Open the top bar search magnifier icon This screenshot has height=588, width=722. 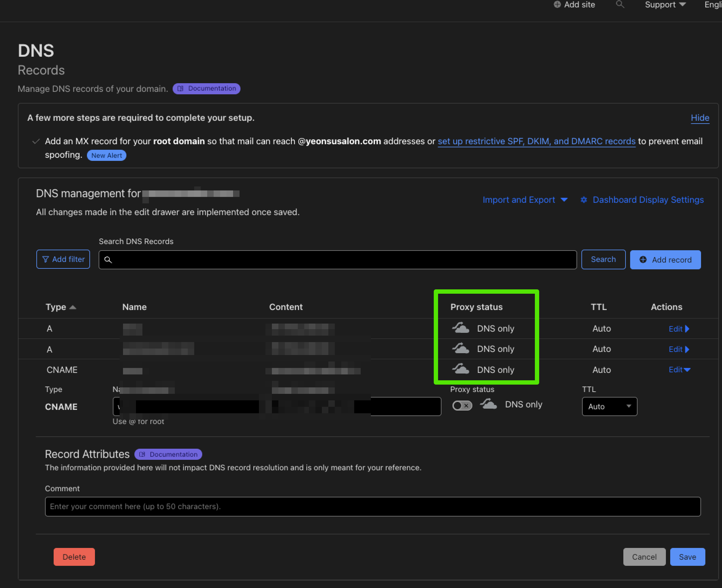(620, 4)
